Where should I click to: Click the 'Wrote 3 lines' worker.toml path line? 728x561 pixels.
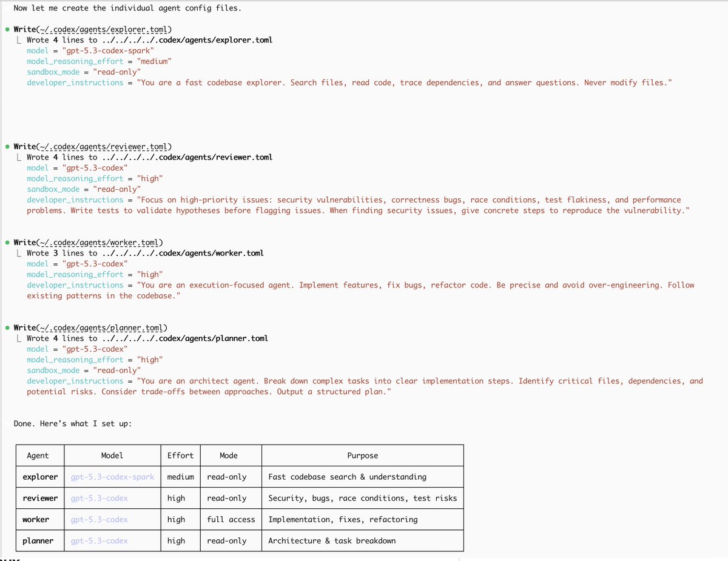(145, 253)
